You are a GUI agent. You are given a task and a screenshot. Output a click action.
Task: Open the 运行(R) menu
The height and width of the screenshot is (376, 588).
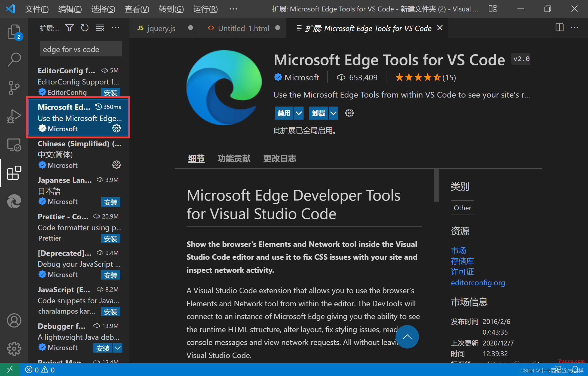pyautogui.click(x=206, y=9)
